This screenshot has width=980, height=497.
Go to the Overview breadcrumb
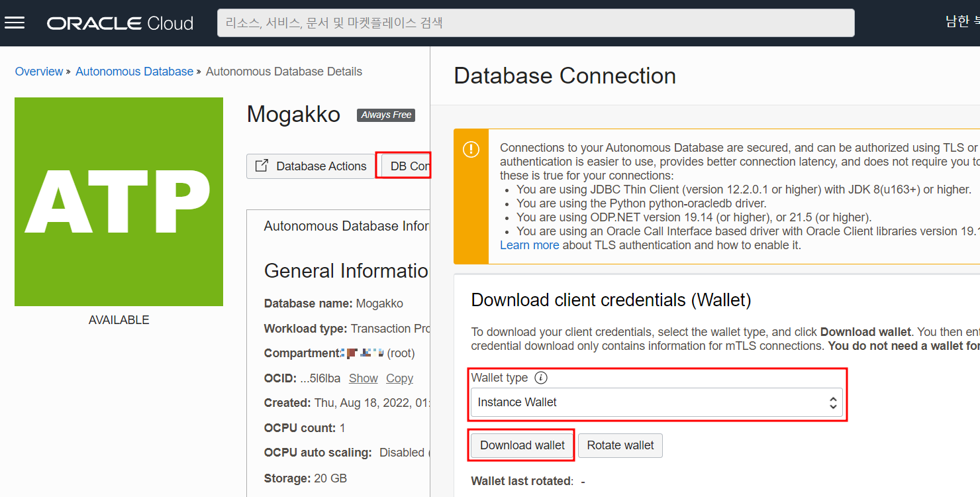pyautogui.click(x=39, y=72)
